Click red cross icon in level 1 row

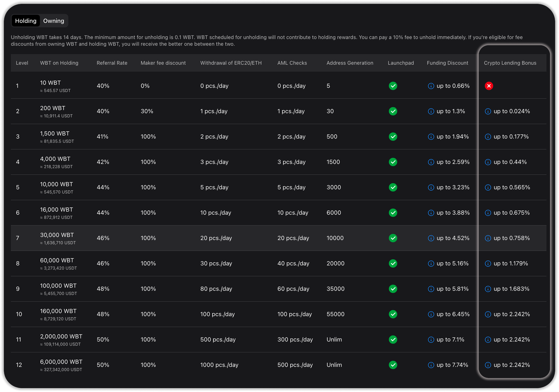(x=489, y=86)
